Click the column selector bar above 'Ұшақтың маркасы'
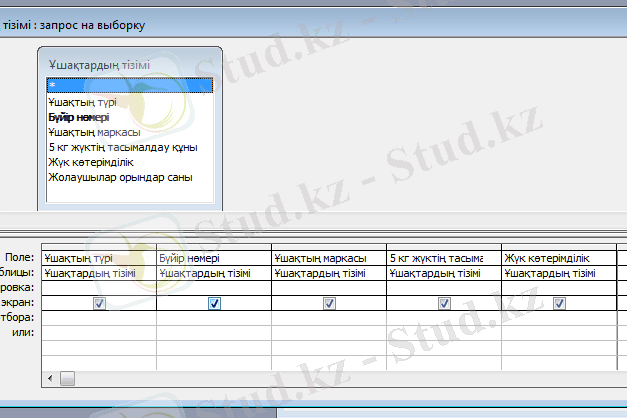 [x=329, y=247]
